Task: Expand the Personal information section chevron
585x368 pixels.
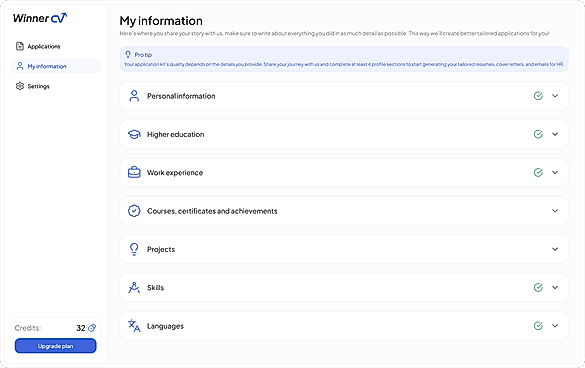Action: tap(555, 96)
